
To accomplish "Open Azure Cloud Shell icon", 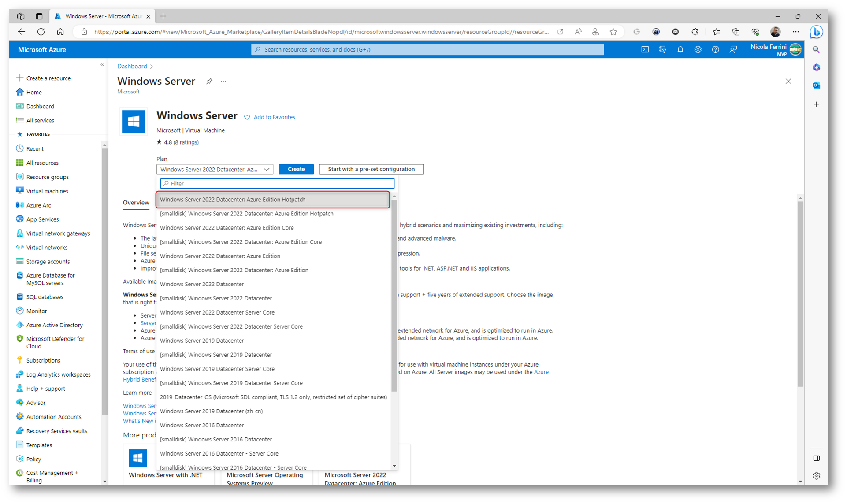I will (x=645, y=50).
